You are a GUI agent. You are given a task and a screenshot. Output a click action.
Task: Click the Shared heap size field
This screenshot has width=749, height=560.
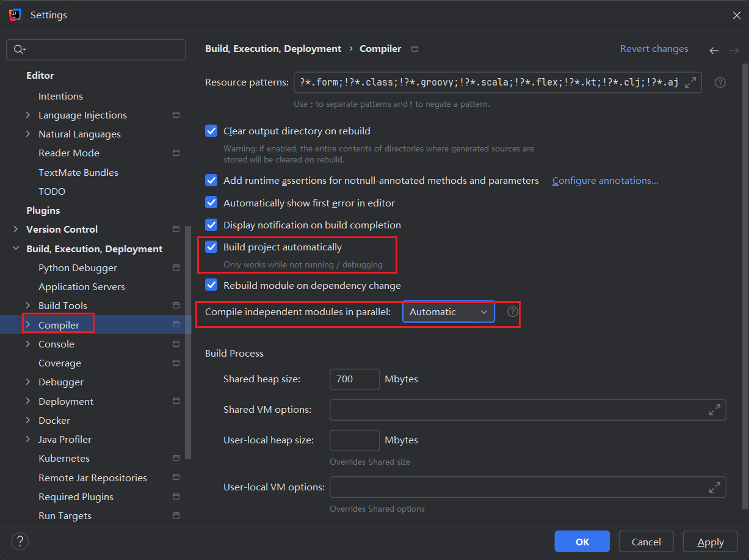coord(355,379)
